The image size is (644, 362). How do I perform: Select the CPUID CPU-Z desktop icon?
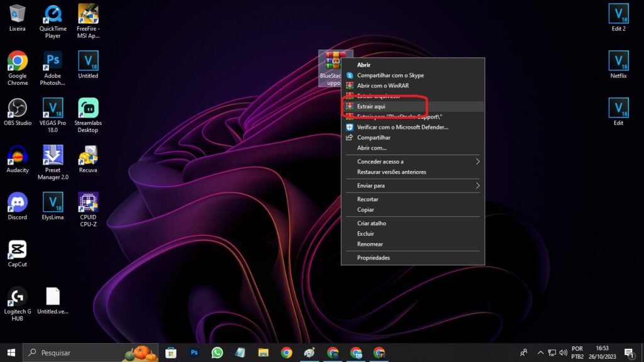88,203
